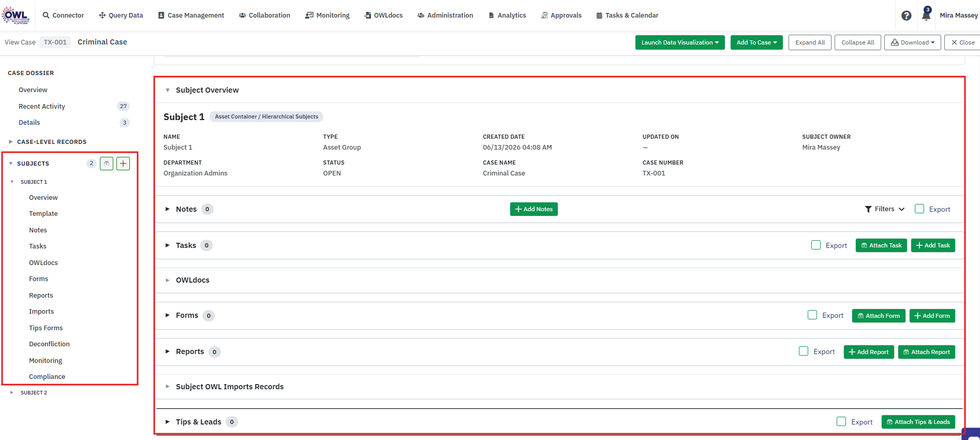Image resolution: width=980 pixels, height=440 pixels.
Task: Open the Connector menu
Action: point(63,16)
